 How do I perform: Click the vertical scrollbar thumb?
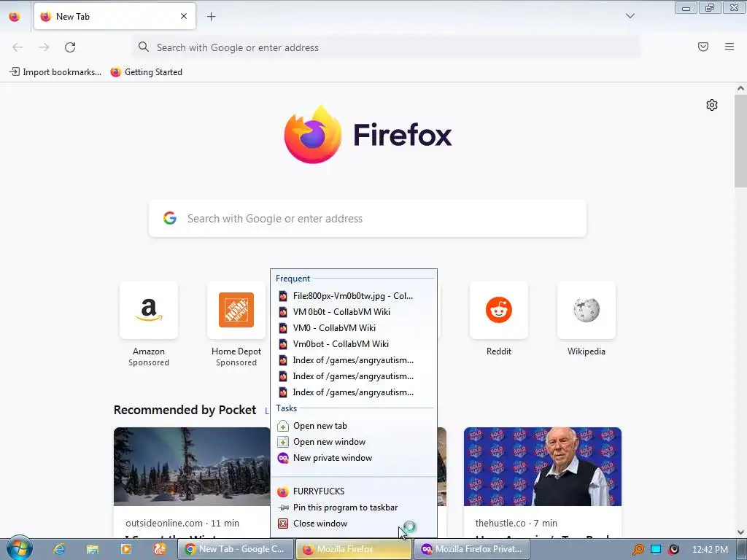[x=740, y=141]
